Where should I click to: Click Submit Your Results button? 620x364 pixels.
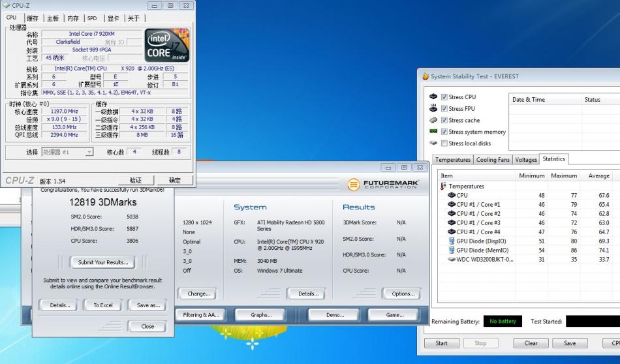point(103,262)
